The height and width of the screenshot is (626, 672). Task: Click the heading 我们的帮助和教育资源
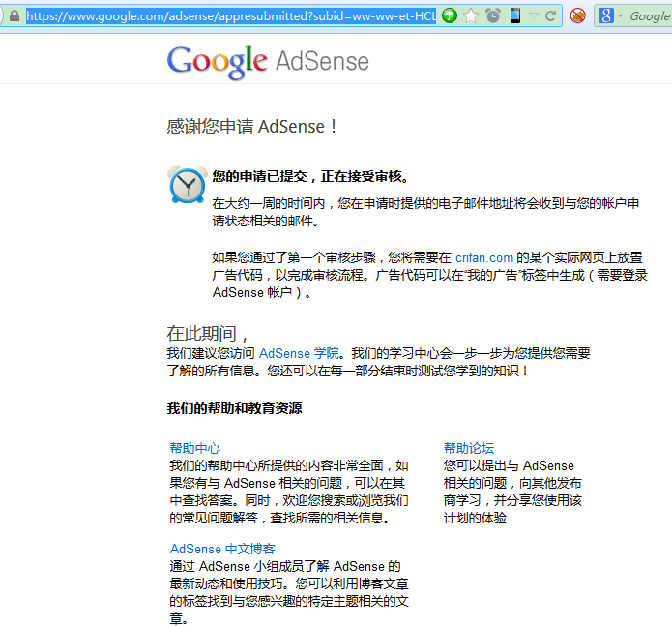coord(234,408)
